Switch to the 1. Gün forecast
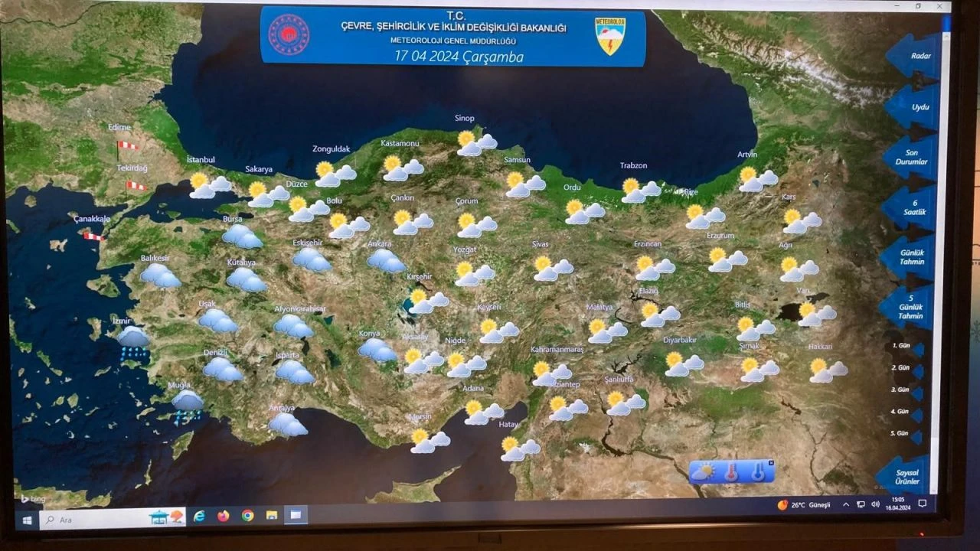 point(903,346)
